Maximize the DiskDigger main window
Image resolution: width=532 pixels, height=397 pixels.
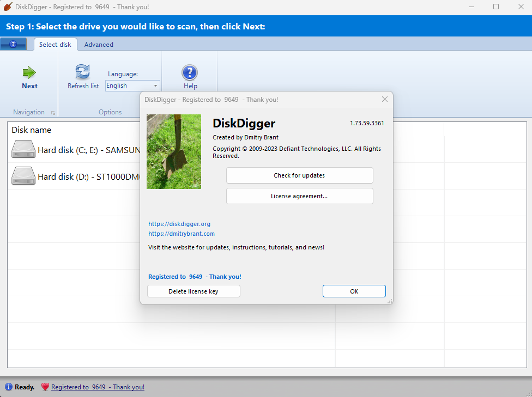click(496, 7)
